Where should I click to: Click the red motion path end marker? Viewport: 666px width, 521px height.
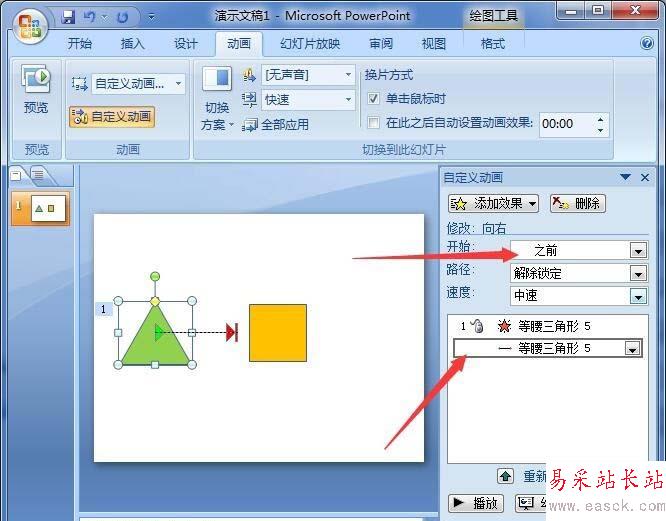click(x=232, y=332)
